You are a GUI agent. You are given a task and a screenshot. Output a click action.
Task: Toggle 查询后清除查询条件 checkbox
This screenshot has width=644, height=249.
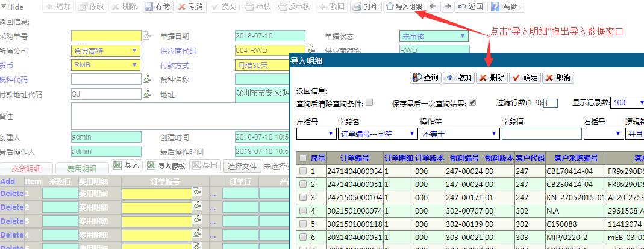pos(369,103)
